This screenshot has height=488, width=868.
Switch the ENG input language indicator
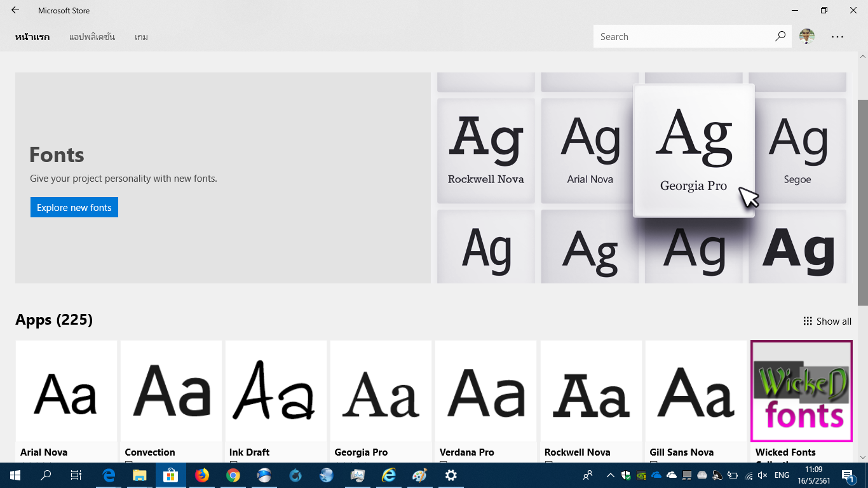[x=782, y=475]
